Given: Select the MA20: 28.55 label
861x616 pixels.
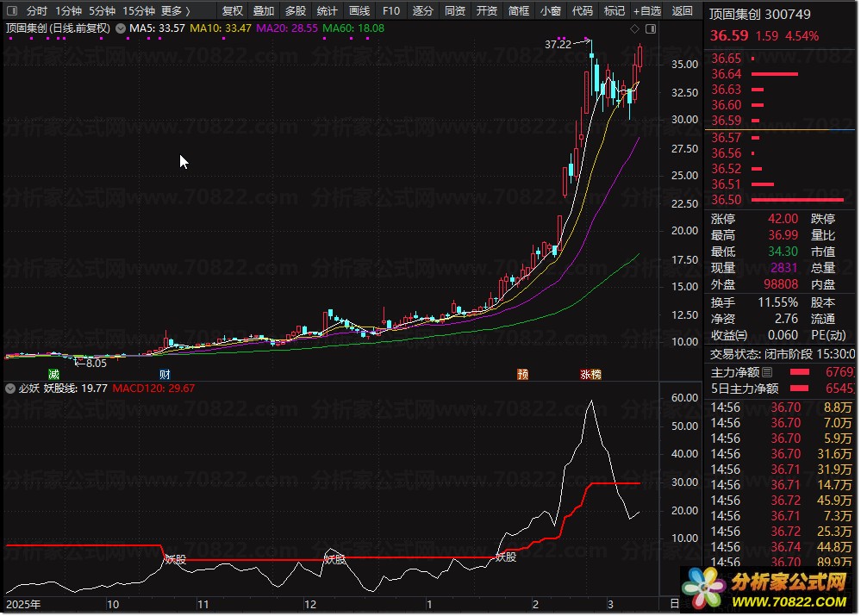Looking at the screenshot, I should point(287,28).
